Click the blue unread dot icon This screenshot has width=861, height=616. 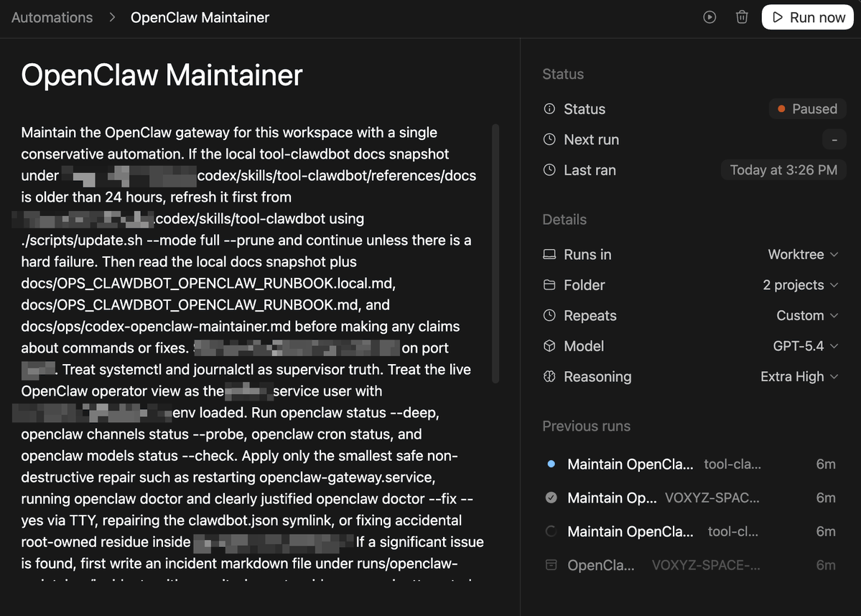pos(551,464)
